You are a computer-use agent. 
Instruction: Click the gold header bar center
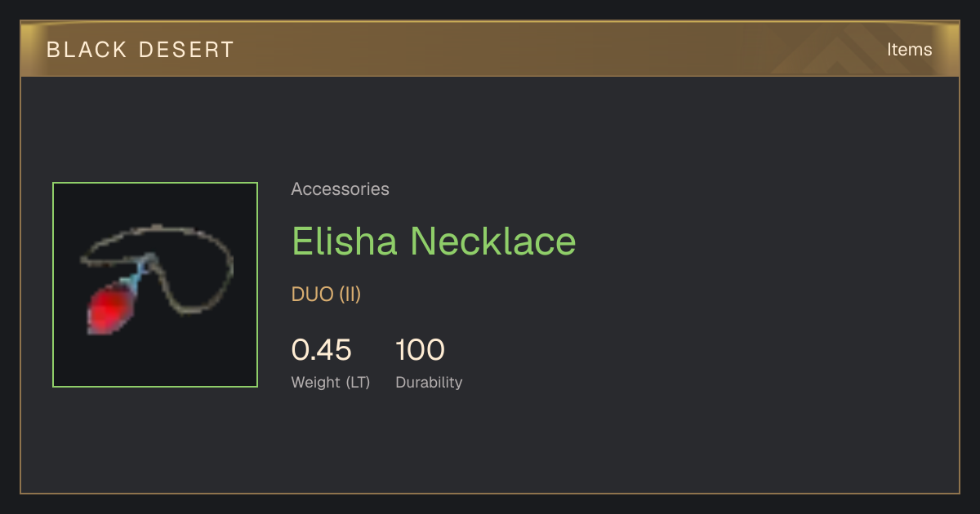pyautogui.click(x=490, y=49)
